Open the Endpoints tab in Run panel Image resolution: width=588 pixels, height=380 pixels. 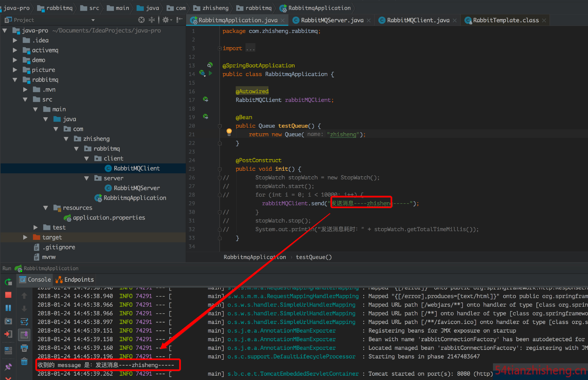pos(75,279)
